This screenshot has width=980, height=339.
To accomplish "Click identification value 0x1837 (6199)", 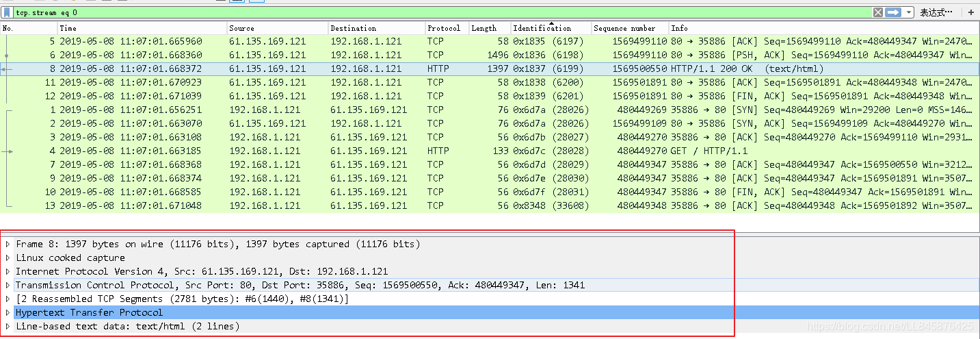I will click(547, 69).
